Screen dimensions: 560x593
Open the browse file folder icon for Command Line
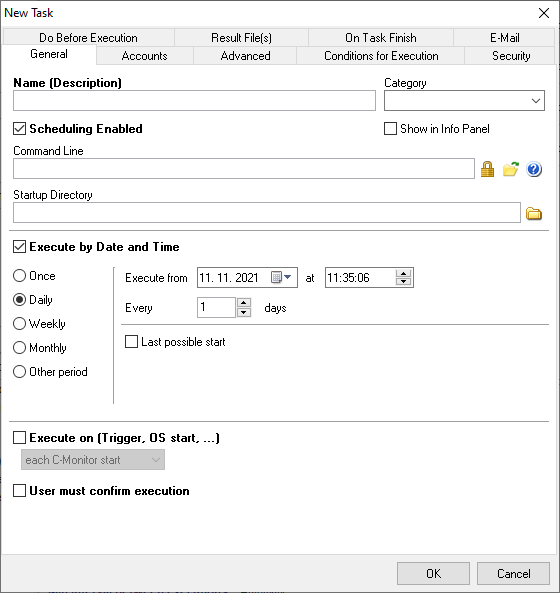[x=510, y=169]
